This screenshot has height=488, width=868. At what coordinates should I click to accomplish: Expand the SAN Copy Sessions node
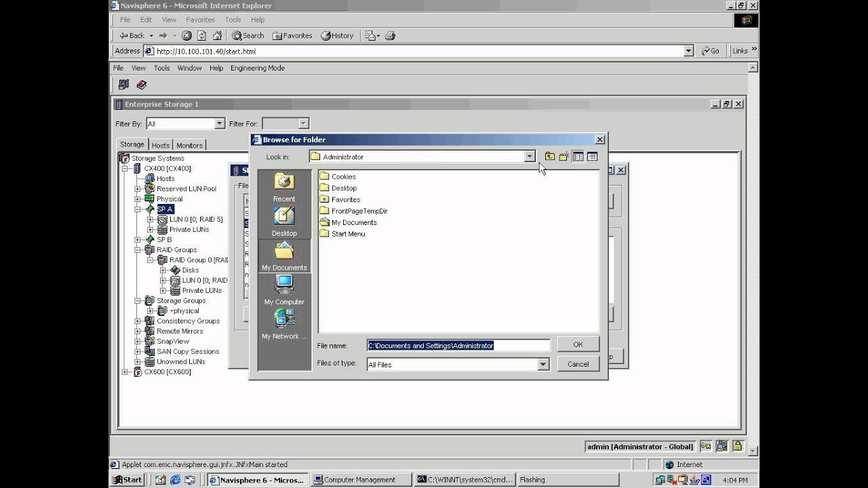[138, 351]
